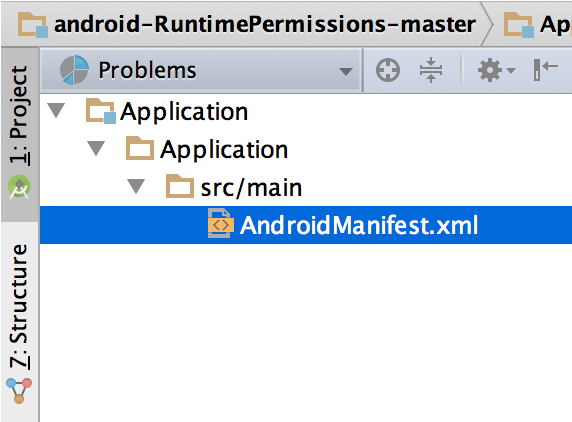The height and width of the screenshot is (422, 572).
Task: Click the Structure diagram icon
Action: (19, 391)
